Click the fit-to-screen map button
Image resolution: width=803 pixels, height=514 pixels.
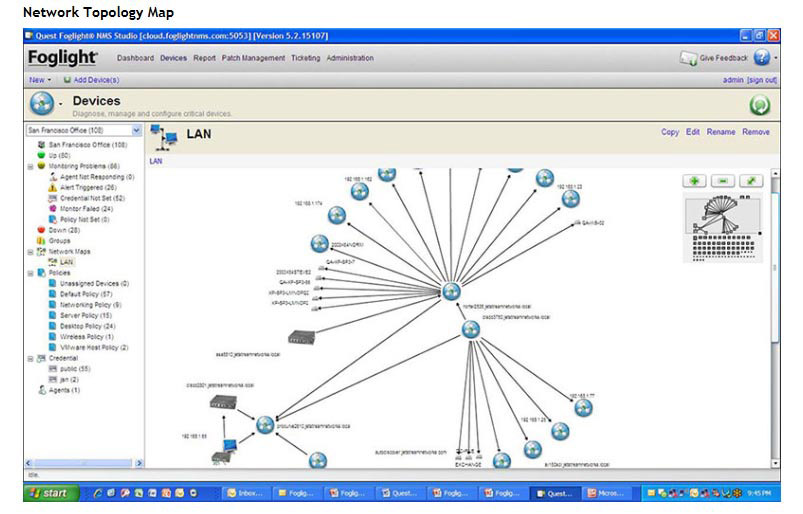pos(751,181)
